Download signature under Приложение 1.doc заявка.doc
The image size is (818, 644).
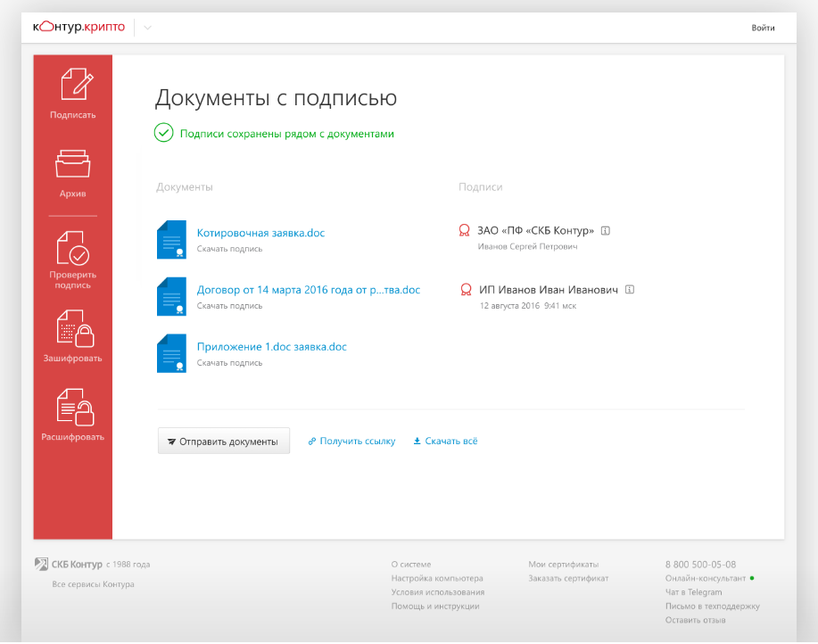point(229,362)
